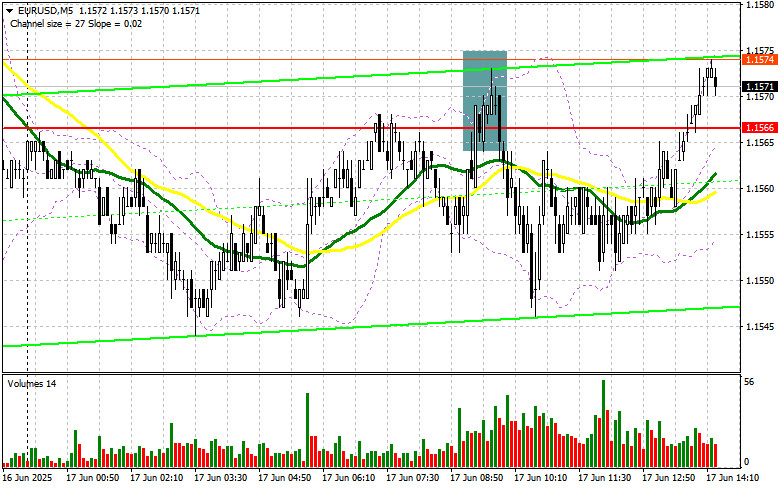Click the 1.1575 price scale label

click(760, 50)
